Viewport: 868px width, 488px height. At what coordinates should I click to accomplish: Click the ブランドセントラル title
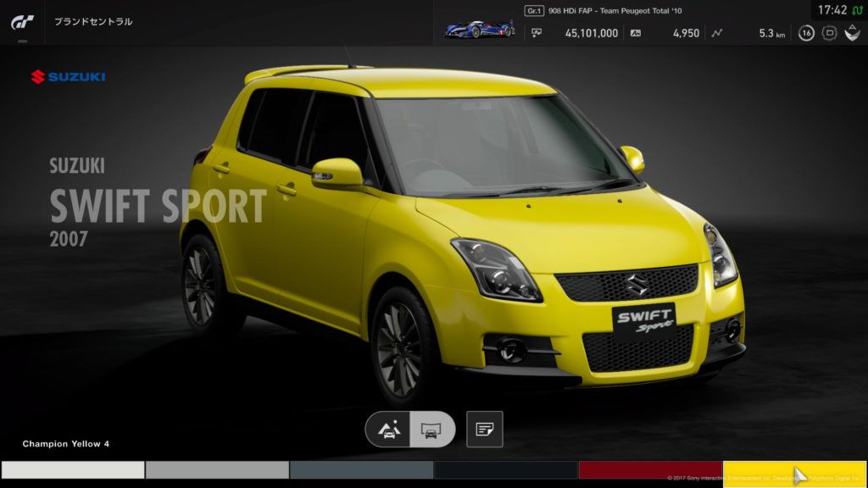[x=93, y=21]
